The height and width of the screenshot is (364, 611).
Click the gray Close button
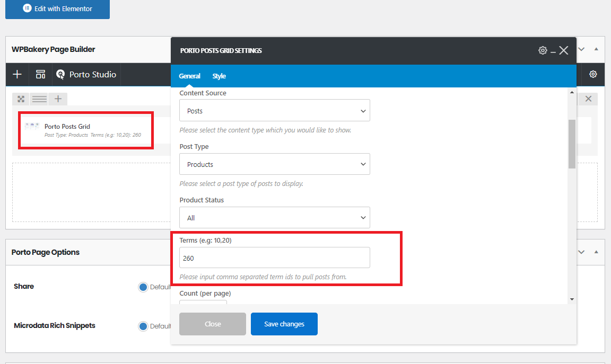[x=213, y=324]
